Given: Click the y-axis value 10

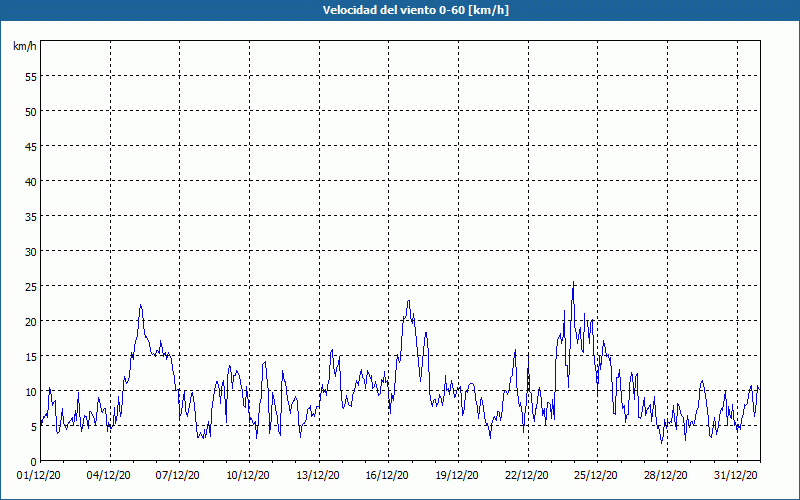Looking at the screenshot, I should pos(31,391).
